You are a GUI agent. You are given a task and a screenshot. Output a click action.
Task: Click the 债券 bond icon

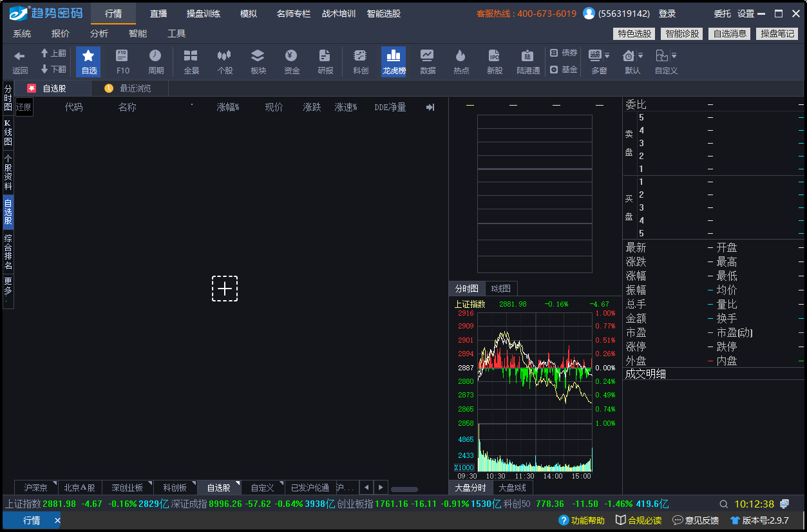[x=554, y=53]
